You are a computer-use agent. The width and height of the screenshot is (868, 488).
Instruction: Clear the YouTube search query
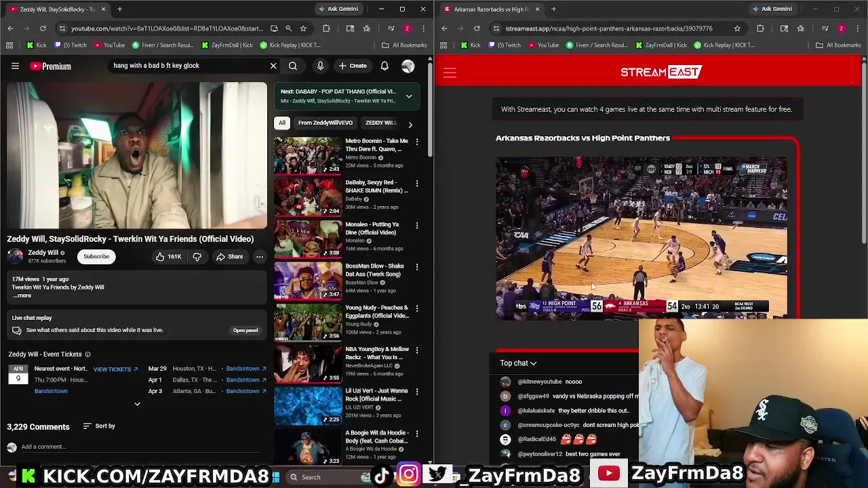point(273,66)
